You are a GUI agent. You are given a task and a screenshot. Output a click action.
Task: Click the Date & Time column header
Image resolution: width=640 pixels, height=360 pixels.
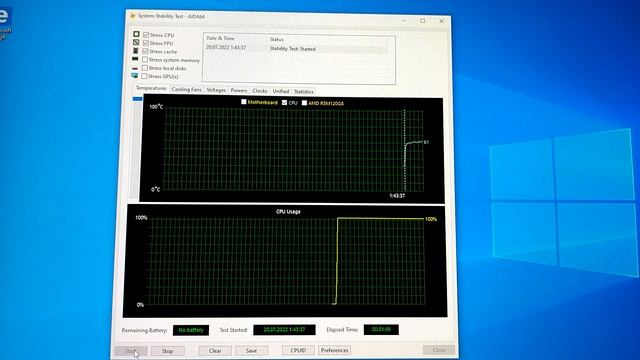point(220,38)
